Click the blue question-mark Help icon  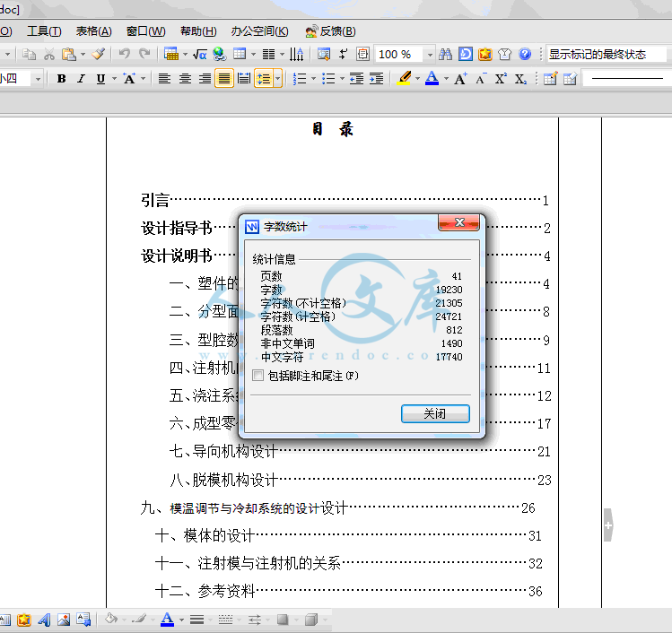click(525, 55)
